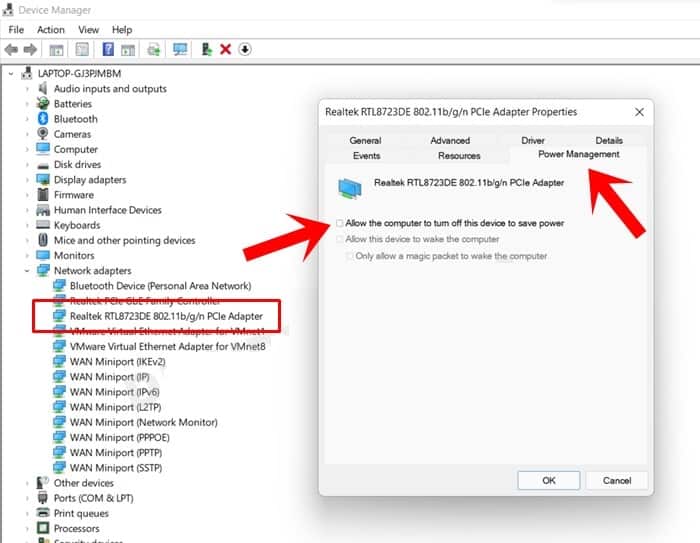Screen dimensions: 700x543
Task: Open the Help menu
Action: (122, 30)
